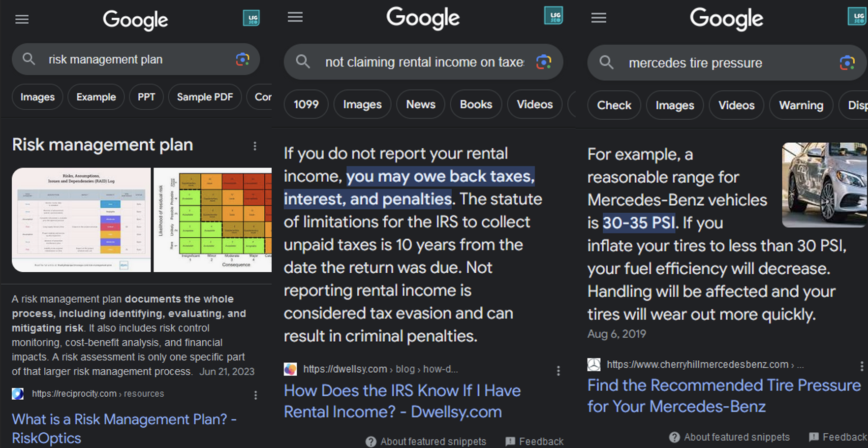Open three-dot menu for cherryhillmercedesbenz.com result
The width and height of the screenshot is (868, 448).
[x=862, y=366]
